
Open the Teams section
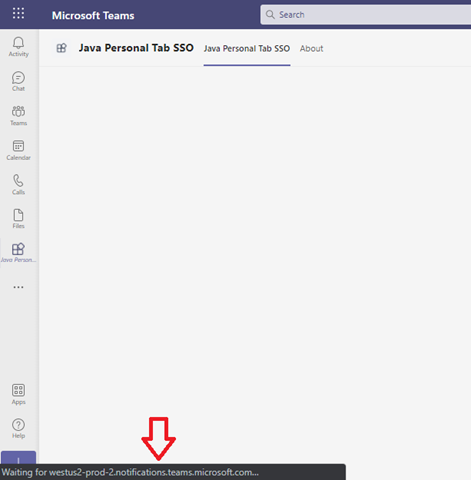tap(18, 116)
